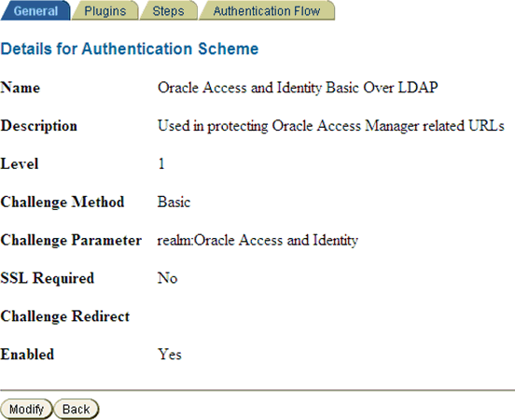
Task: Select the text 'Used in protecting Oracle Access Manager related URLs'
Action: click(x=331, y=126)
